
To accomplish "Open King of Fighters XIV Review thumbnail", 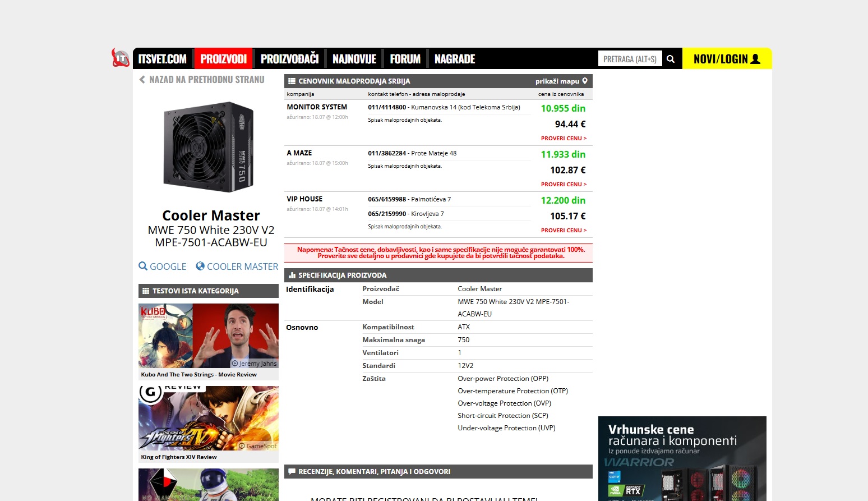I will [209, 419].
